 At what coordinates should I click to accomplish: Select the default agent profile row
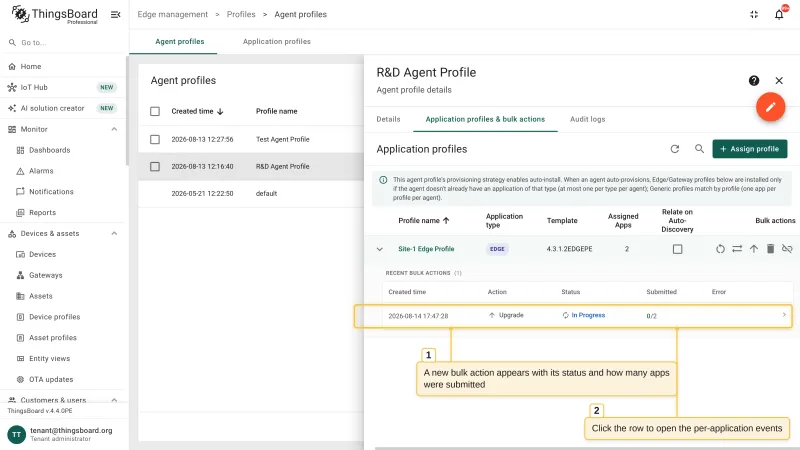coord(251,193)
